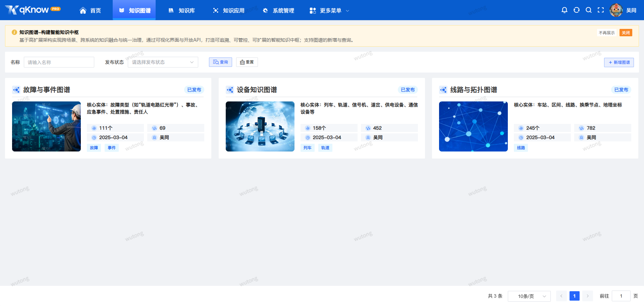Screen dimensions: 644x306
Task: Click the info icon in the yellow banner
Action: [x=14, y=32]
